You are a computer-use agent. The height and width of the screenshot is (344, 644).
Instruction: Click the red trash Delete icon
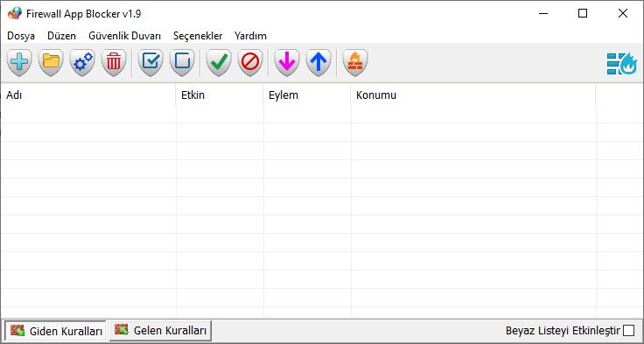(114, 62)
